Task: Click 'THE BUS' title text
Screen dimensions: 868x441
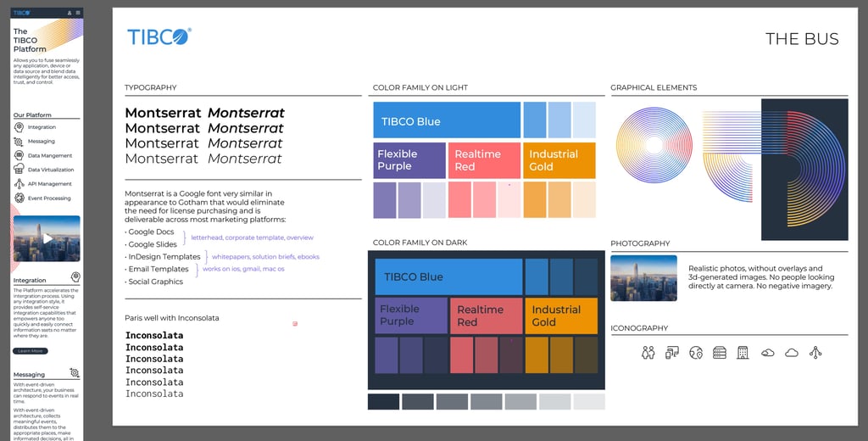Action: tap(802, 39)
